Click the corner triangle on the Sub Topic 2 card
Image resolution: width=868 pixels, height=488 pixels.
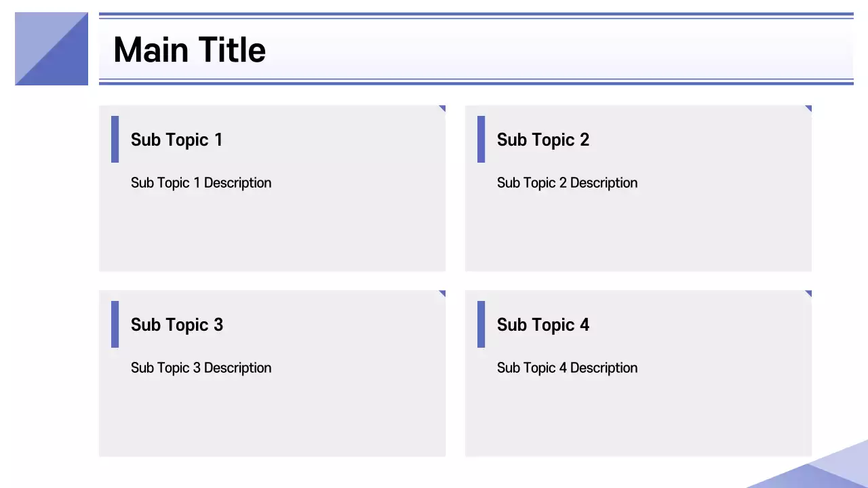click(809, 108)
